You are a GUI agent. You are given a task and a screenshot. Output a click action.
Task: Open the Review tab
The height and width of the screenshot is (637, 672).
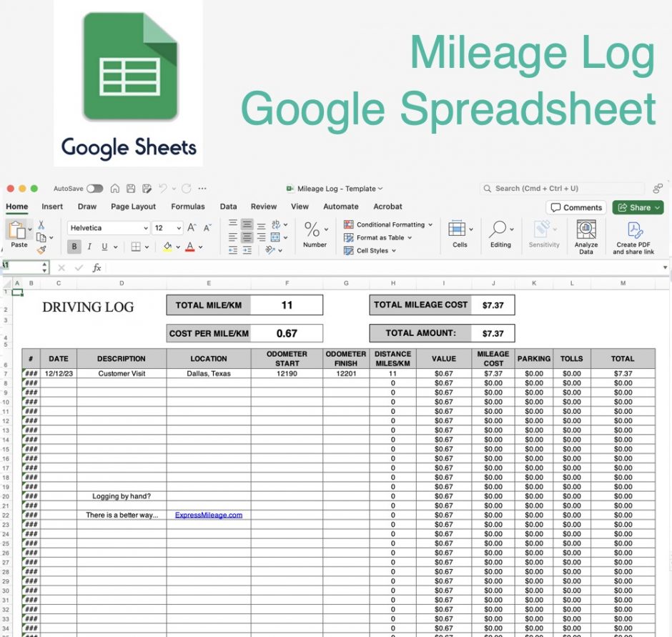click(264, 207)
